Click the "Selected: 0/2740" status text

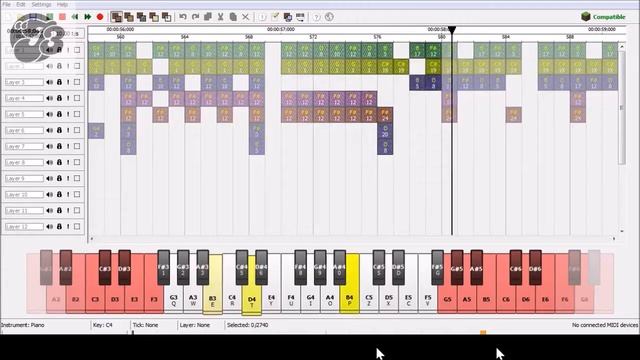click(x=248, y=325)
